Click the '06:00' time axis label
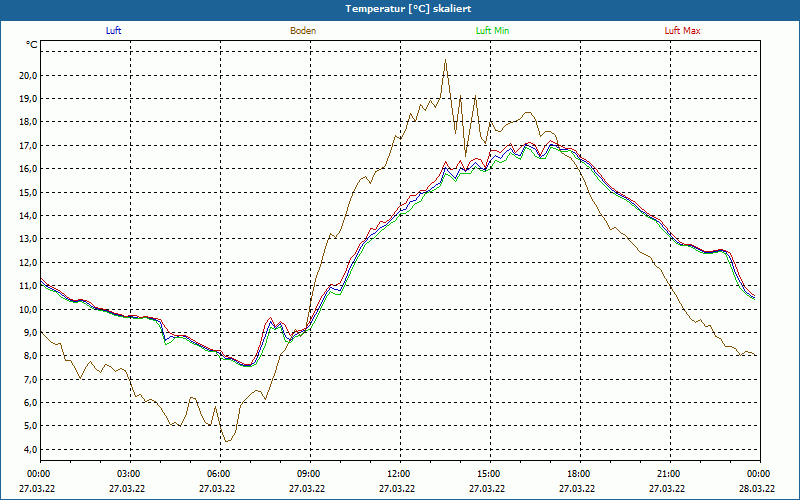The width and height of the screenshot is (800, 500). click(x=220, y=474)
